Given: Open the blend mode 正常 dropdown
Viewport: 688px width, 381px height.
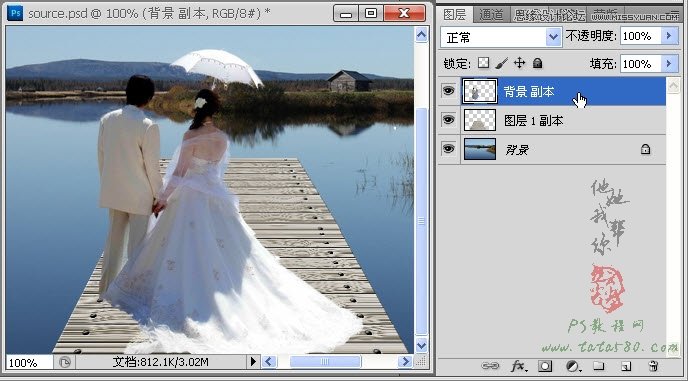Looking at the screenshot, I should [501, 36].
